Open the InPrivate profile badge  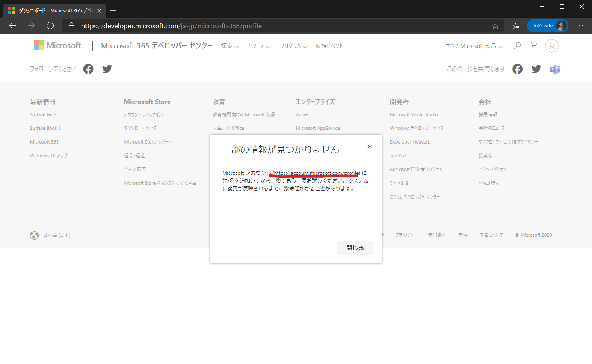tap(548, 26)
